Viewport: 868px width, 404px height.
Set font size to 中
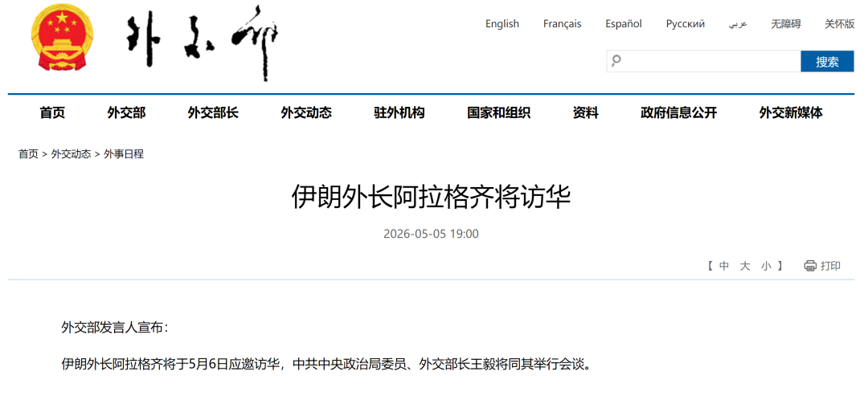pos(724,266)
